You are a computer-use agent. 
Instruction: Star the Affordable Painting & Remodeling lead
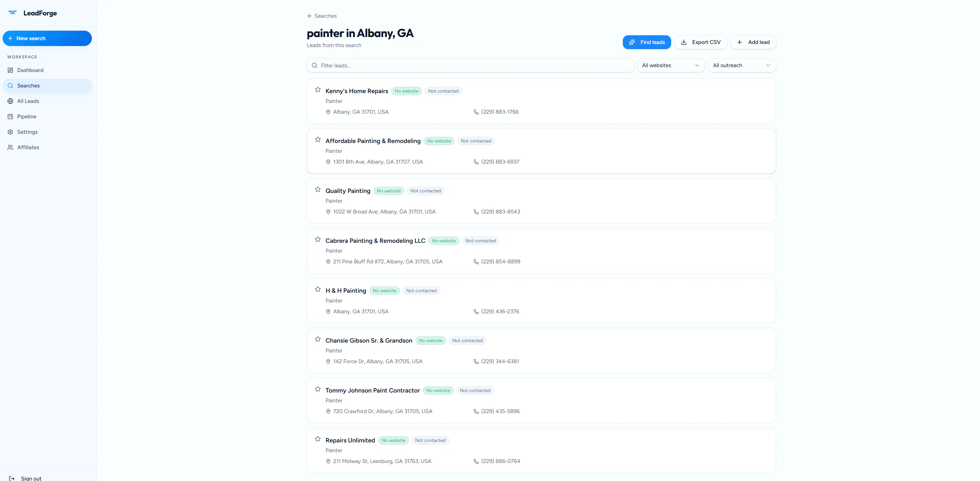(318, 140)
